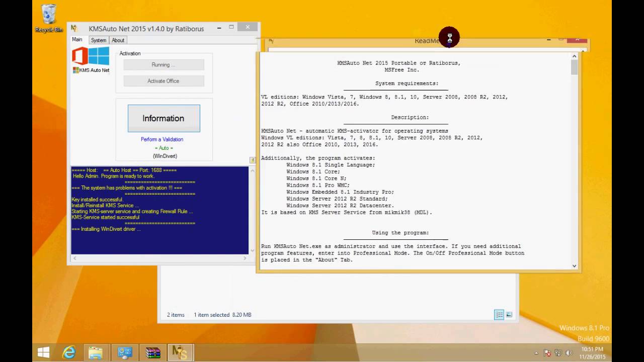
Task: Click the large Information button
Action: pos(164,119)
